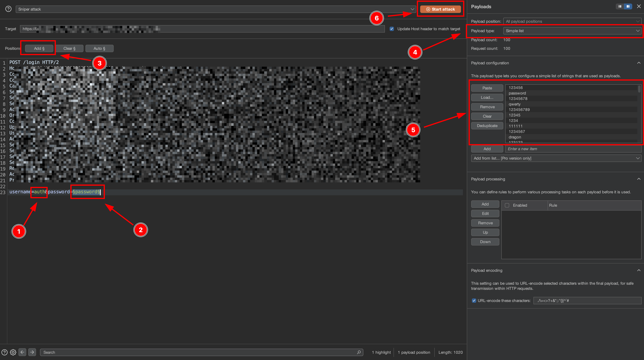The width and height of the screenshot is (644, 360).
Task: Open the Sniper attack type dropdown
Action: click(x=215, y=9)
